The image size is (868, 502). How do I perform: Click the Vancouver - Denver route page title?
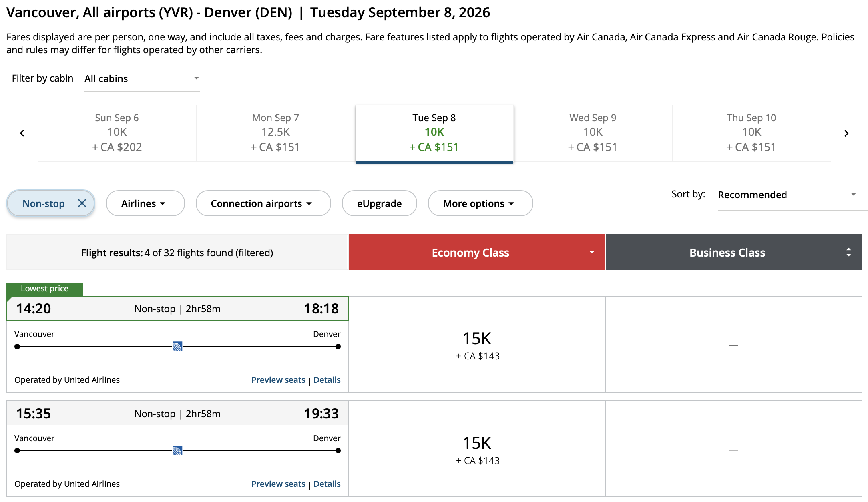pyautogui.click(x=248, y=12)
